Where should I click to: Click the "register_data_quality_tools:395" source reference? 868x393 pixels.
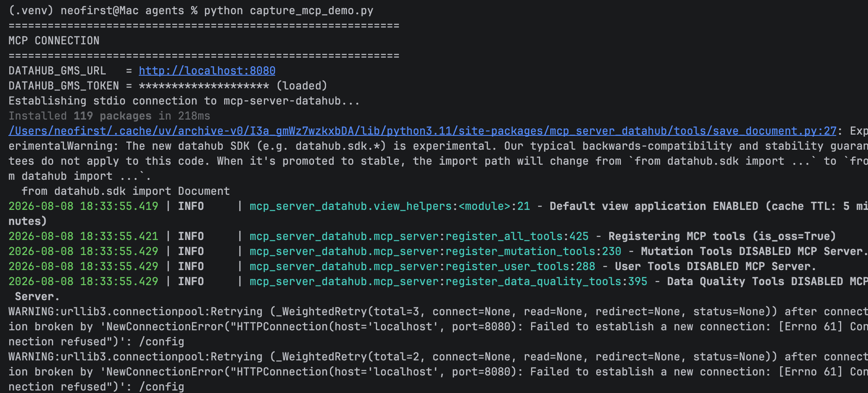point(546,281)
